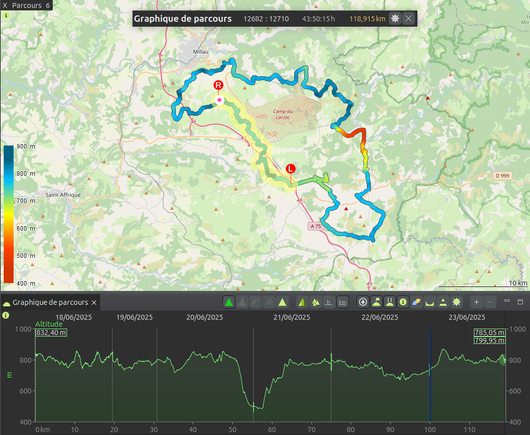530x435 pixels.
Task: Close the Graphique de parcours tab
Action: tap(94, 303)
